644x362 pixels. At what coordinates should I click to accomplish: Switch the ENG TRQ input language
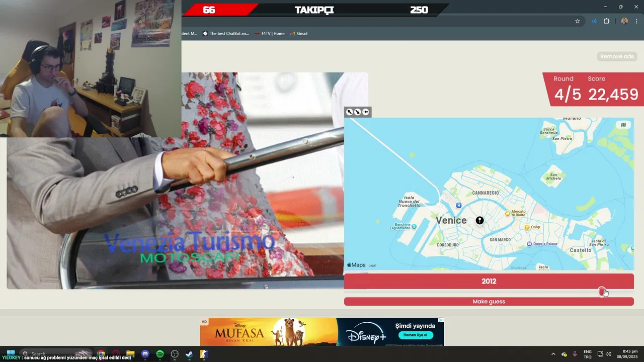tap(588, 354)
